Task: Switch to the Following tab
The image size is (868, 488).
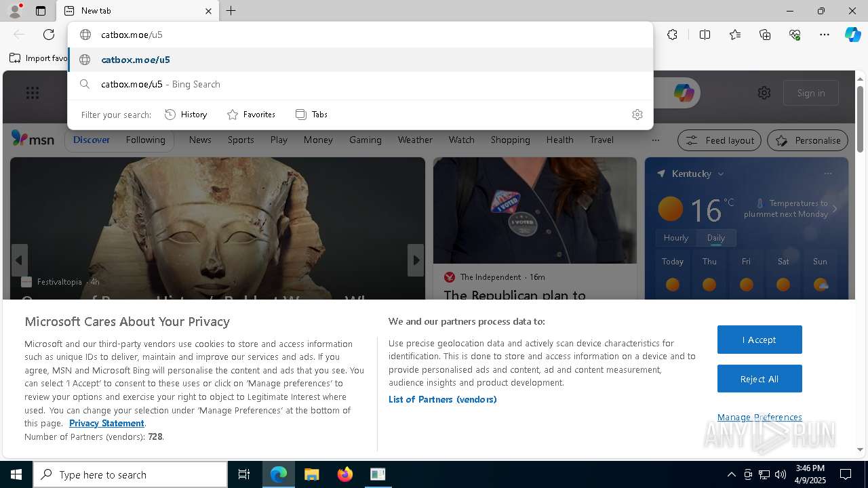Action: click(x=145, y=140)
